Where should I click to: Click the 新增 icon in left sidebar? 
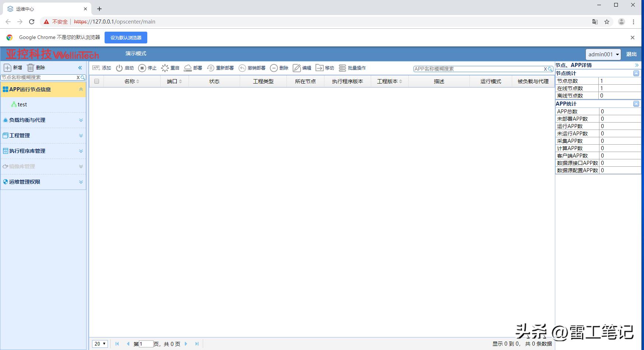13,67
